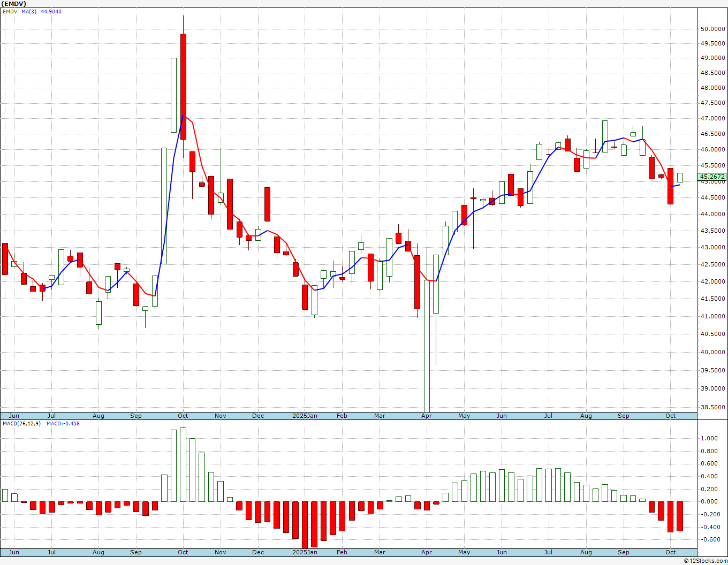Select the -0.600 MACD axis label
This screenshot has height=565, width=728.
click(x=709, y=539)
